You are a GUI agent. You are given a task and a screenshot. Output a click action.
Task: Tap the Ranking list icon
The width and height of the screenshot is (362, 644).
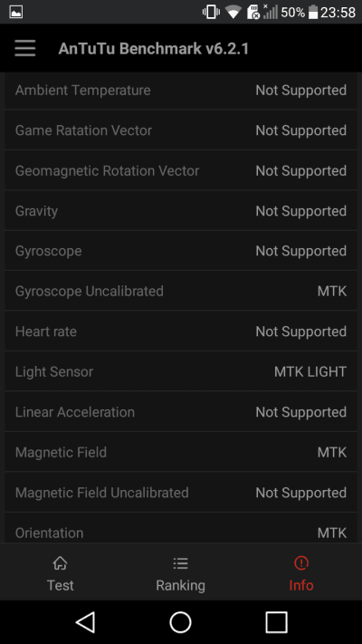coord(181,563)
